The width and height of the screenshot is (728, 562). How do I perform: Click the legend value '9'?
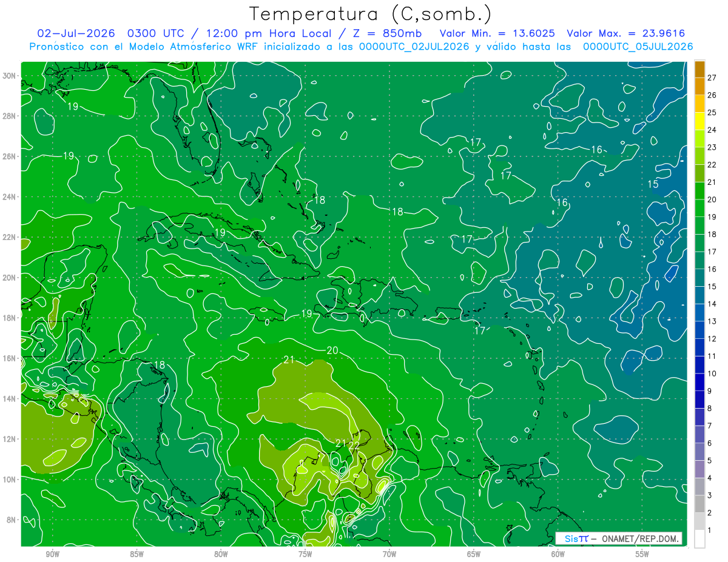click(710, 391)
